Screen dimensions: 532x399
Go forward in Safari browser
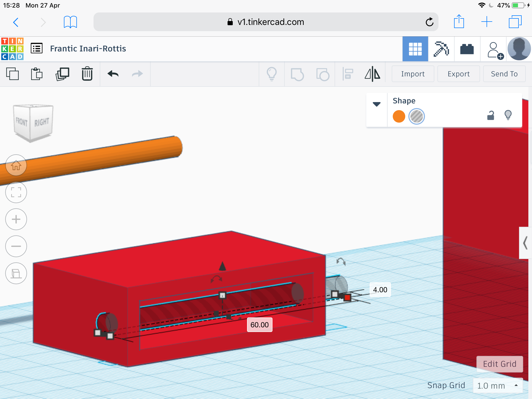tap(43, 22)
